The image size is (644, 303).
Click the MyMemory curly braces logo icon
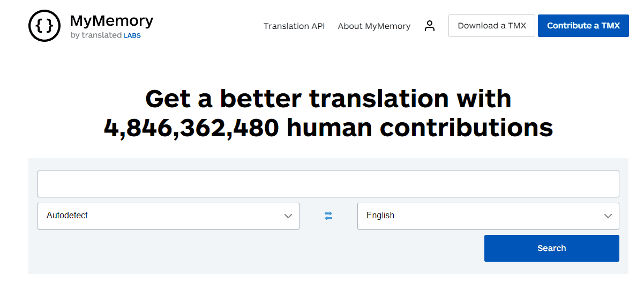[x=44, y=26]
